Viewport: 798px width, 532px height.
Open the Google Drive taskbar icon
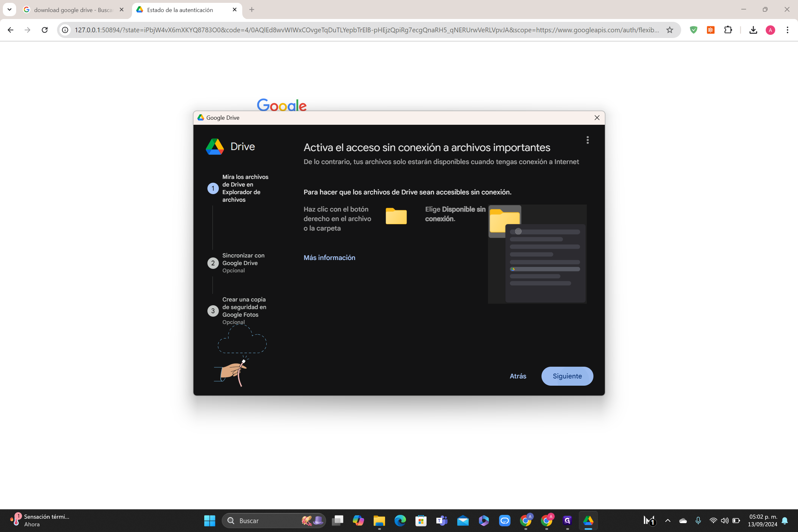click(588, 521)
